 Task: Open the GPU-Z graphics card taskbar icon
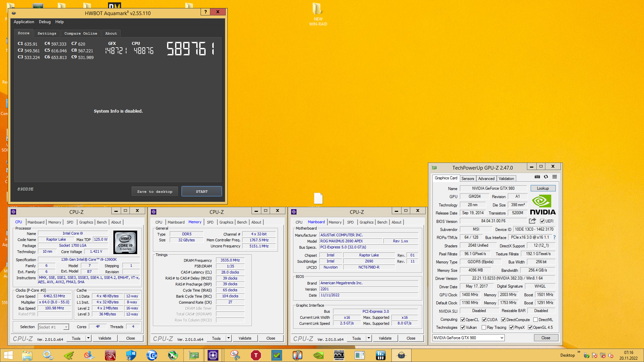pyautogui.click(x=194, y=355)
